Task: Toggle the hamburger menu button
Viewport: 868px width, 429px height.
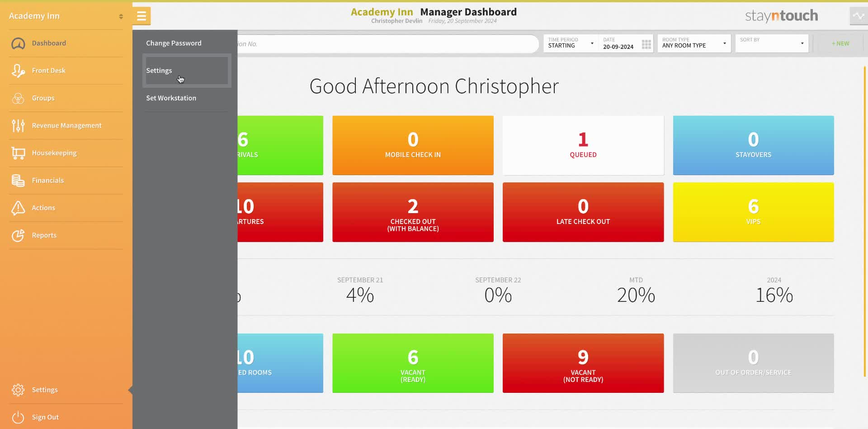Action: [142, 16]
